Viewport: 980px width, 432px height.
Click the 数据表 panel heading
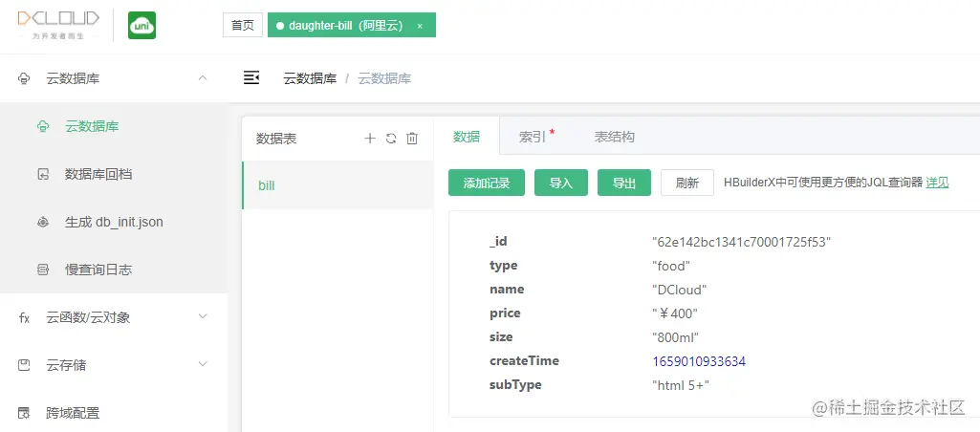point(276,139)
